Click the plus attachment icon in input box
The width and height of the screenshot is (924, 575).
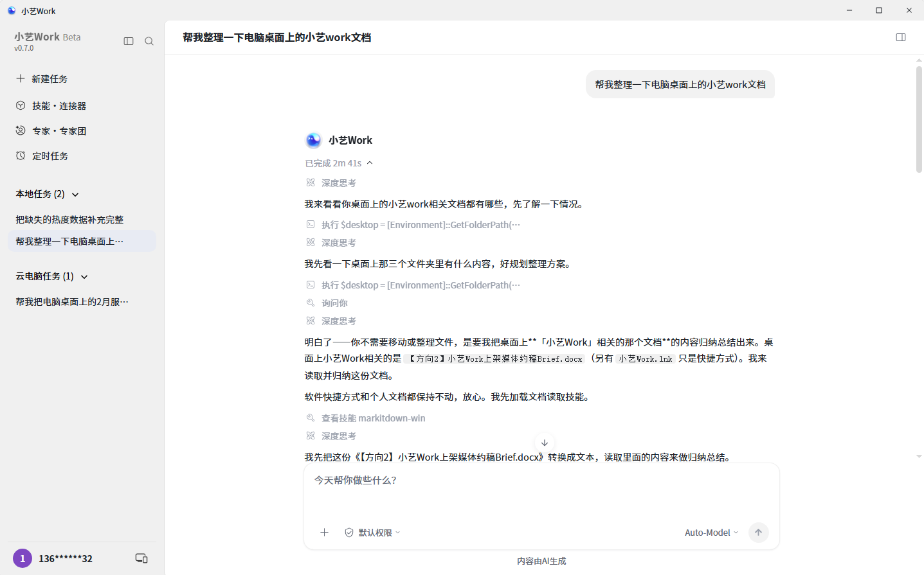325,533
